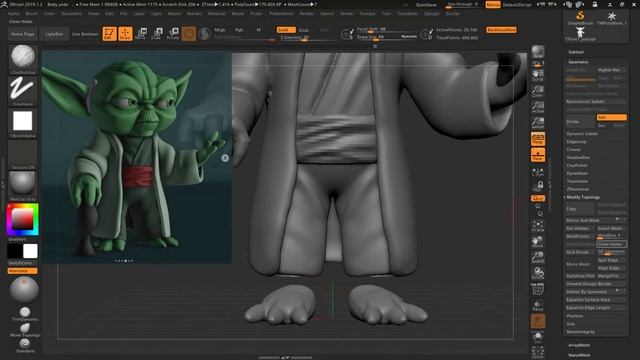Click the Close Holes button

tap(611, 244)
